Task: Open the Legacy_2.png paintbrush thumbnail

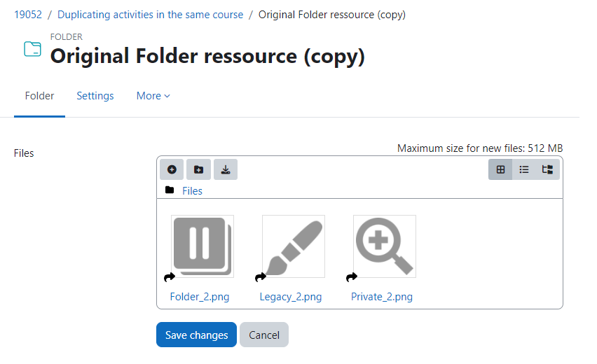Action: tap(294, 246)
